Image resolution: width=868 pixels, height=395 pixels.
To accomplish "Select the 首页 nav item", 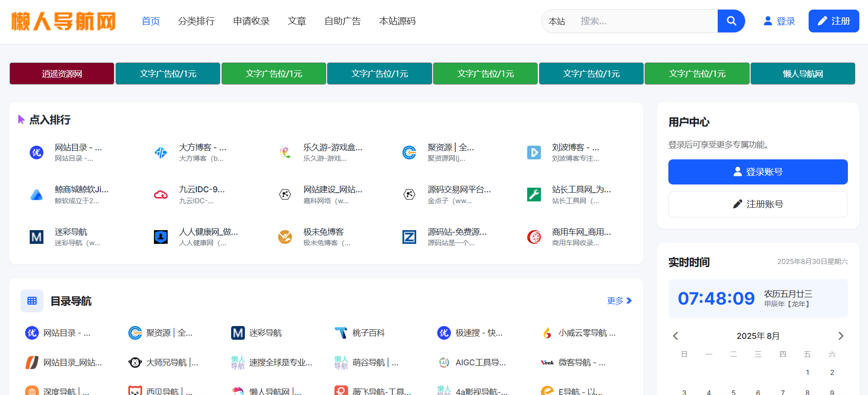I will coord(151,21).
